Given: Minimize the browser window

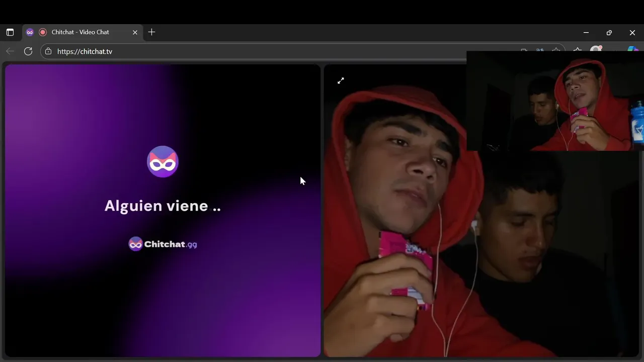Looking at the screenshot, I should pos(586,32).
